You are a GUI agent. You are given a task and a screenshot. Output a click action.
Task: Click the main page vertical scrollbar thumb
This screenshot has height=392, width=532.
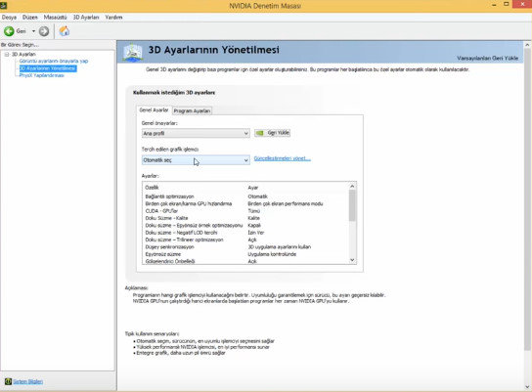point(527,199)
